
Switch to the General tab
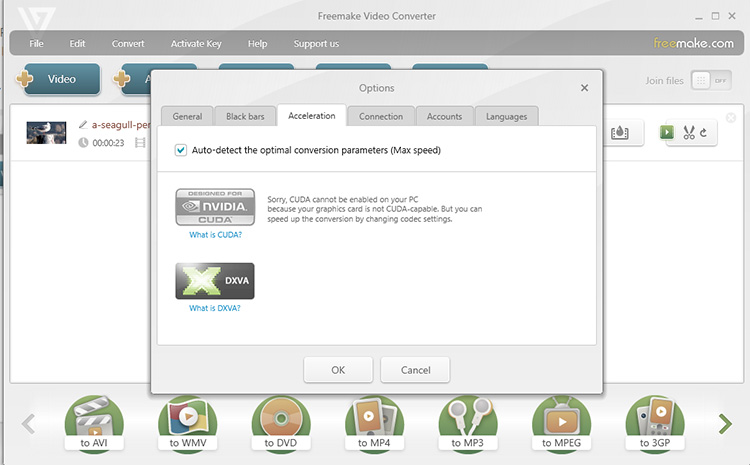point(187,116)
